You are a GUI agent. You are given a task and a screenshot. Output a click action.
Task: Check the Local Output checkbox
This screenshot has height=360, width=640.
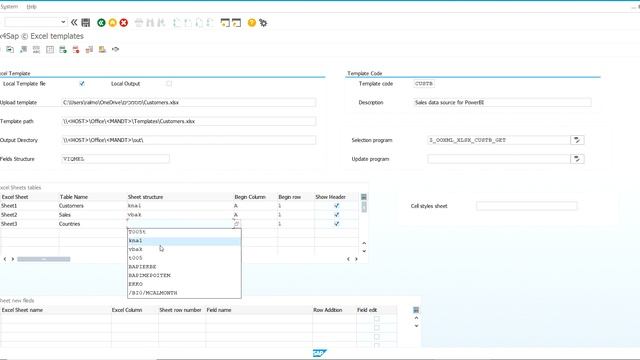pos(169,84)
